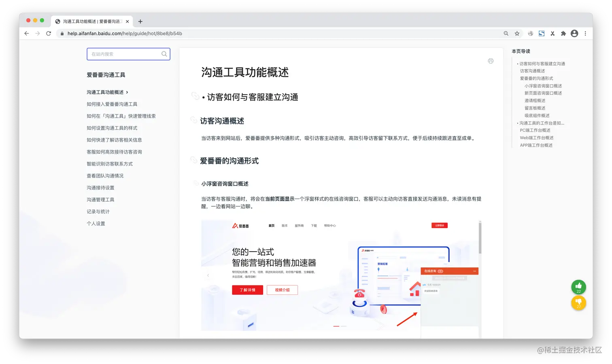Open the extensions puzzle icon
The height and width of the screenshot is (364, 612).
pos(563,34)
